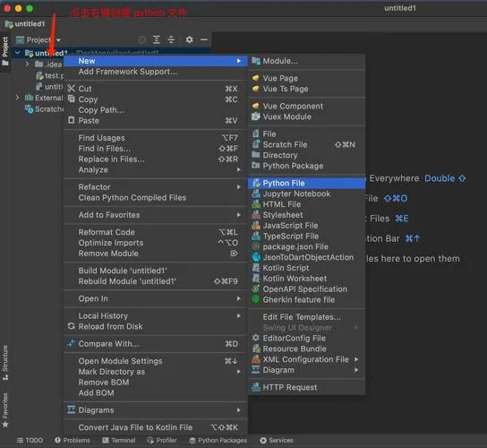This screenshot has width=487, height=448.
Task: Hide the Project panel with minus icon
Action: [204, 39]
